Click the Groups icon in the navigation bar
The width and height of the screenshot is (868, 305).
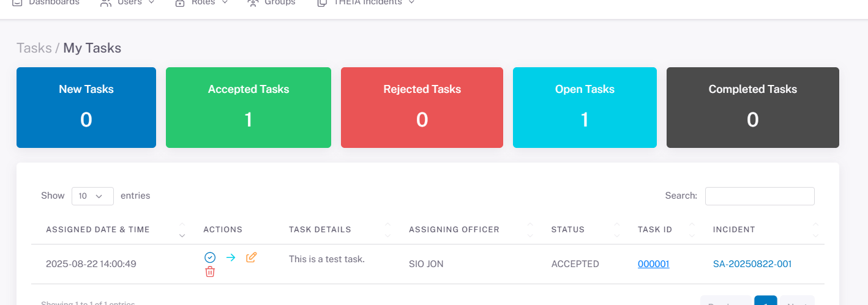(253, 3)
